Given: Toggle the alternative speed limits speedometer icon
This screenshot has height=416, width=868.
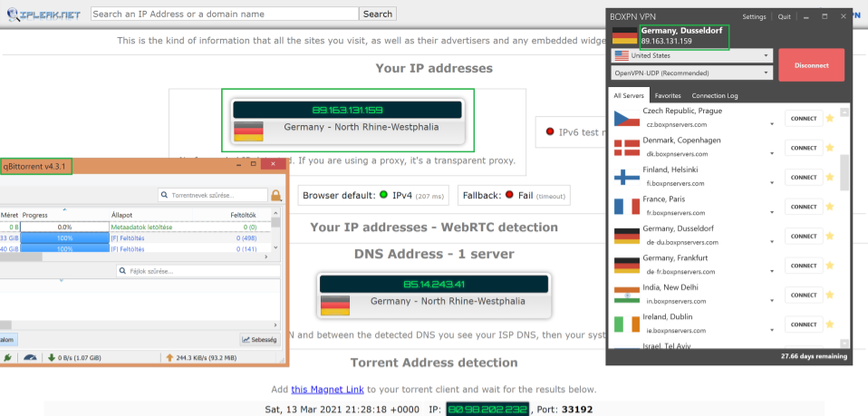Looking at the screenshot, I should click(x=31, y=358).
